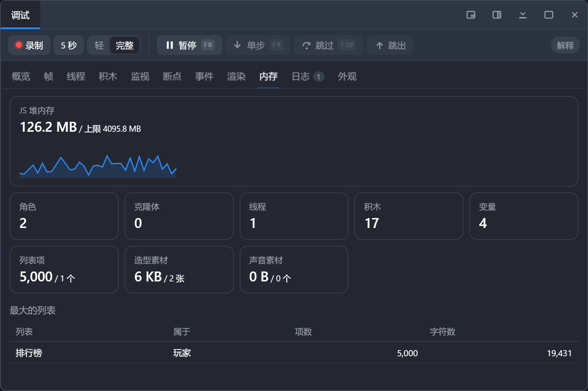Click the 积木 card showing 17
The image size is (588, 391).
tap(409, 216)
